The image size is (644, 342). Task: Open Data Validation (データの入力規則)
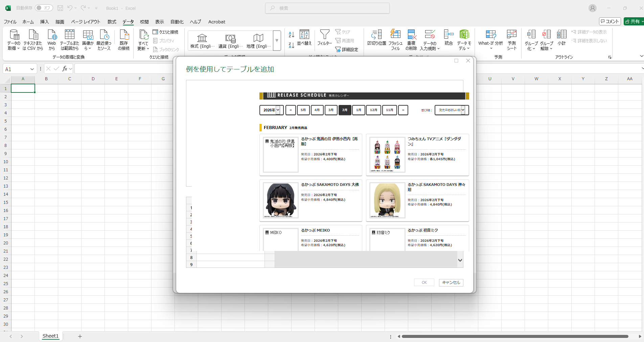[430, 40]
